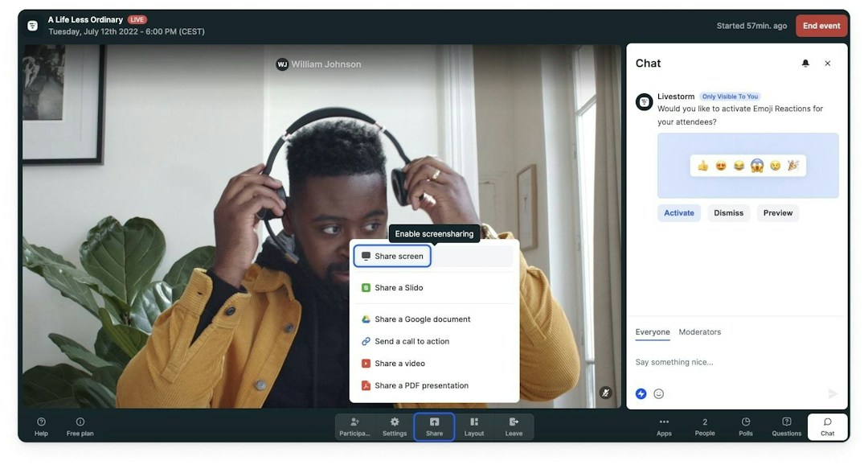The image size is (868, 469).
Task: Click the event date Tuesday, July 12th 2022
Action: click(93, 31)
